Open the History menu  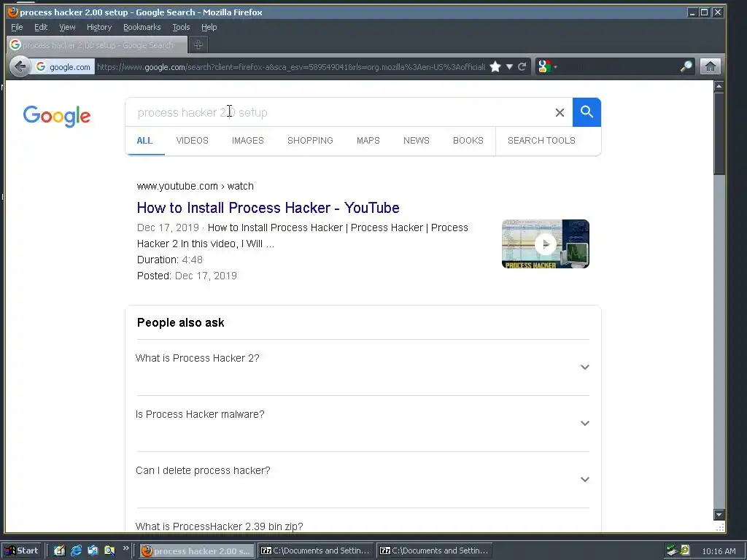(99, 27)
